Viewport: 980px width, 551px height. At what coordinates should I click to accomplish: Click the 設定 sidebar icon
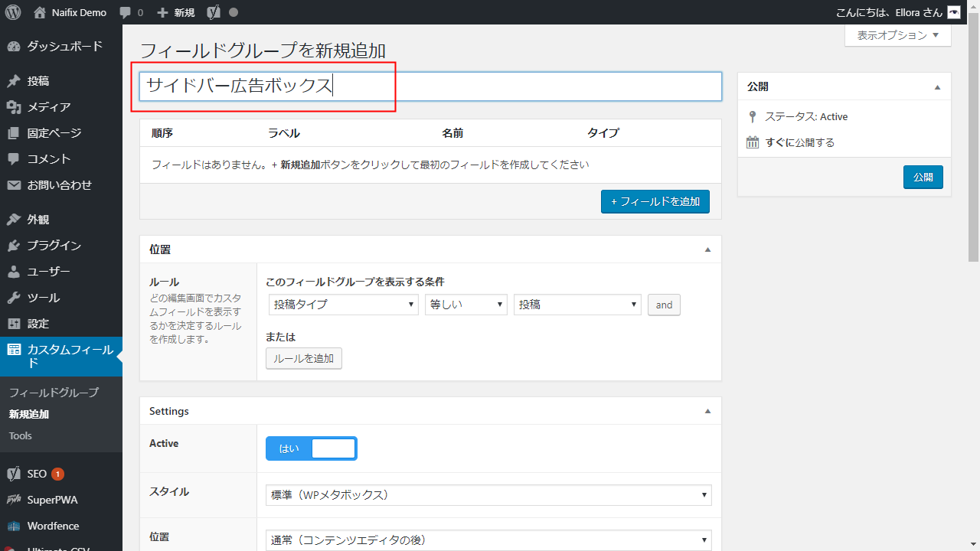click(x=14, y=324)
